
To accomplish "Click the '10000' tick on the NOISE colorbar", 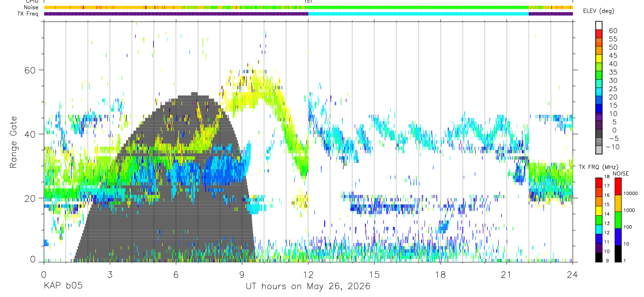I will 631,193.
